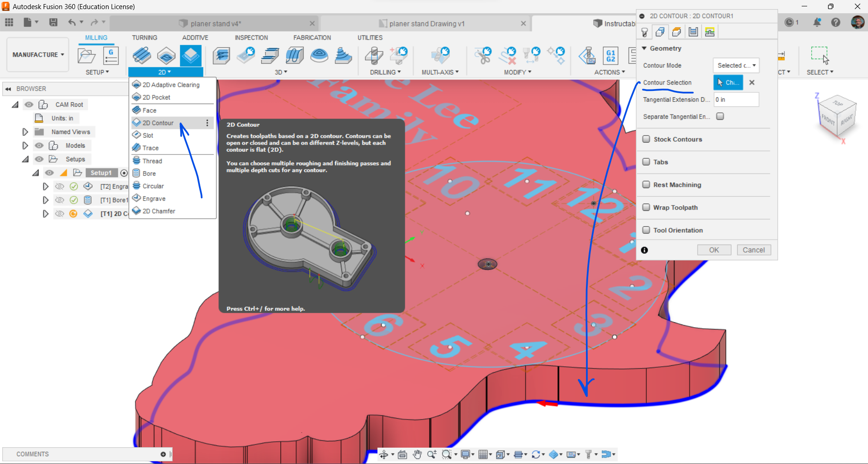Enable the Tool Orientation checkbox

click(646, 230)
